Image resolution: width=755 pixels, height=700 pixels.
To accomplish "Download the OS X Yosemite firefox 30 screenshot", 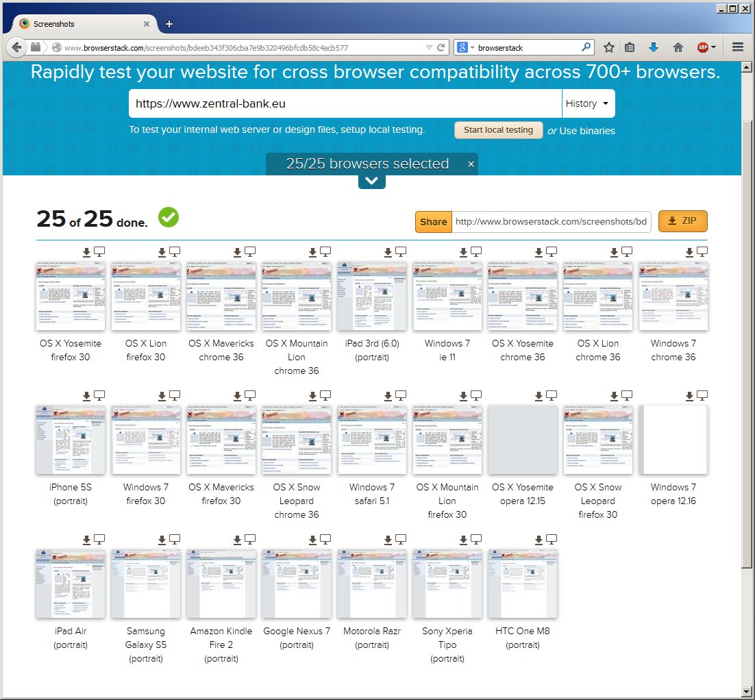I will click(x=87, y=252).
